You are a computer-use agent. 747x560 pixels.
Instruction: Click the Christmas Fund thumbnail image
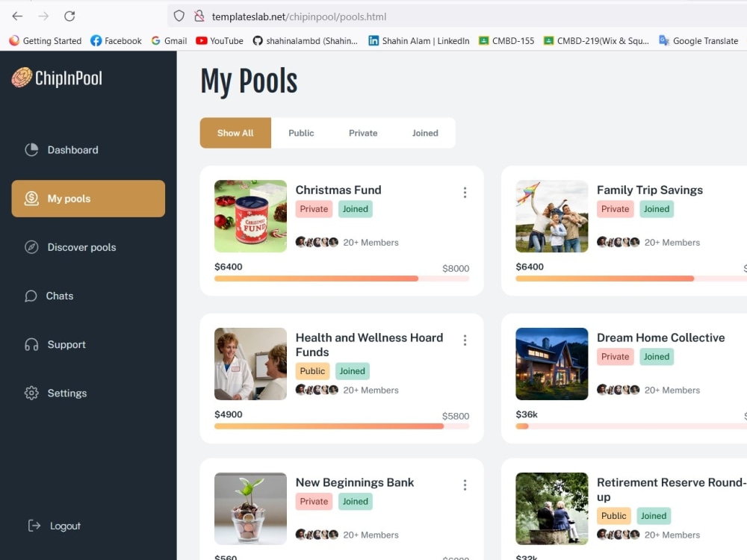(250, 217)
